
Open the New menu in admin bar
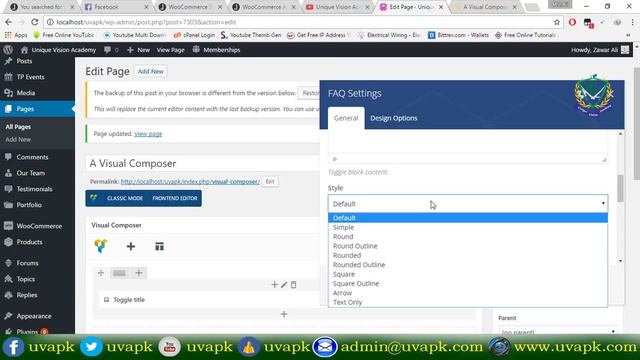[x=138, y=50]
